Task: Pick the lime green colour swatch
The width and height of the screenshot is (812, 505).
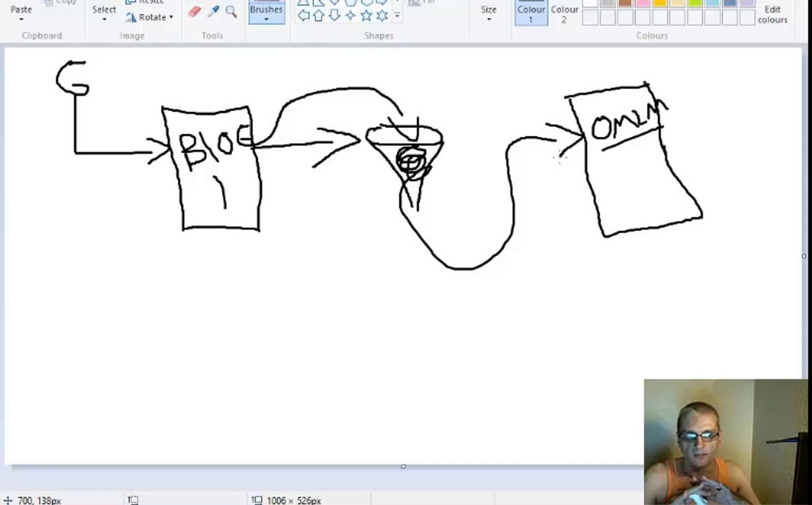Action: tap(695, 3)
